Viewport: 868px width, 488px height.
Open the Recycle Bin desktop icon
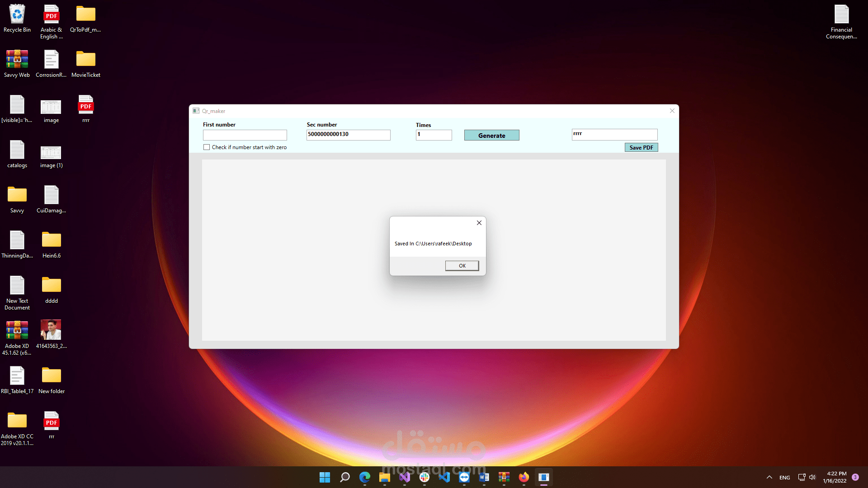[x=17, y=19]
